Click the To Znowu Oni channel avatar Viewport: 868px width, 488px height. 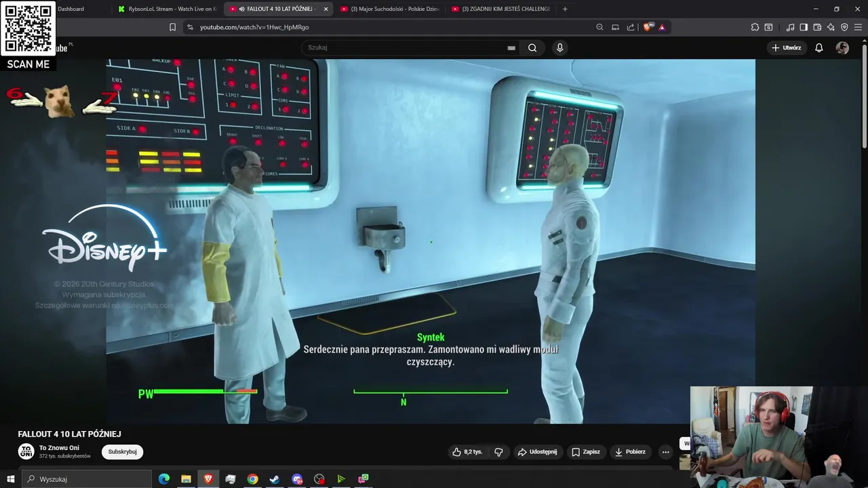pos(26,451)
